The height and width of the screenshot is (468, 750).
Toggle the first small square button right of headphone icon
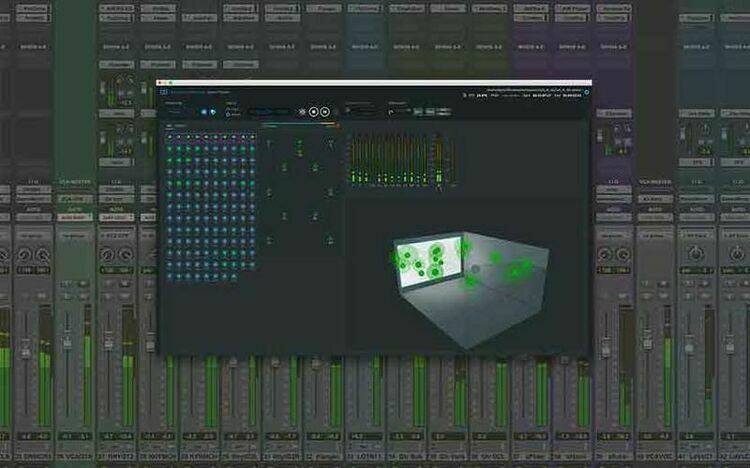[419, 112]
